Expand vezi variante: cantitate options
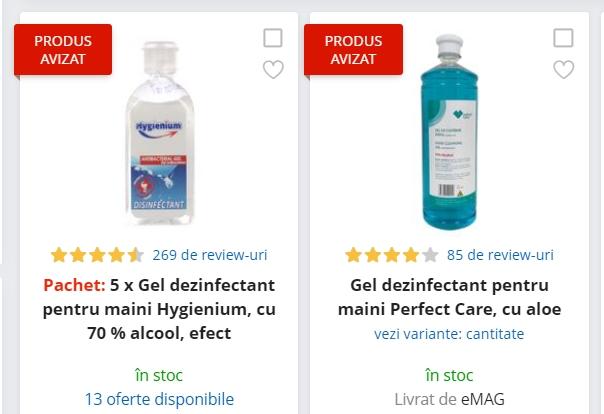Screen dimensions: 604x414 pyautogui.click(x=449, y=334)
